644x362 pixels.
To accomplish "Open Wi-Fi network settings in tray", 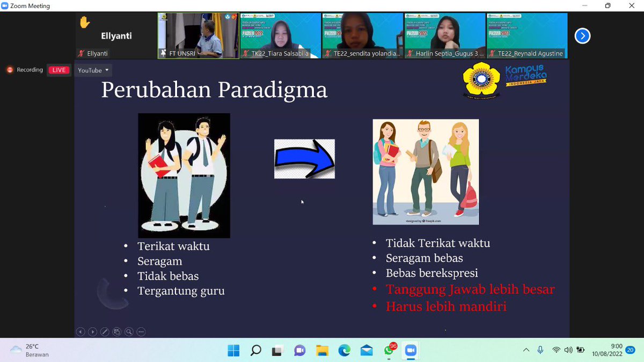I will coord(556,350).
